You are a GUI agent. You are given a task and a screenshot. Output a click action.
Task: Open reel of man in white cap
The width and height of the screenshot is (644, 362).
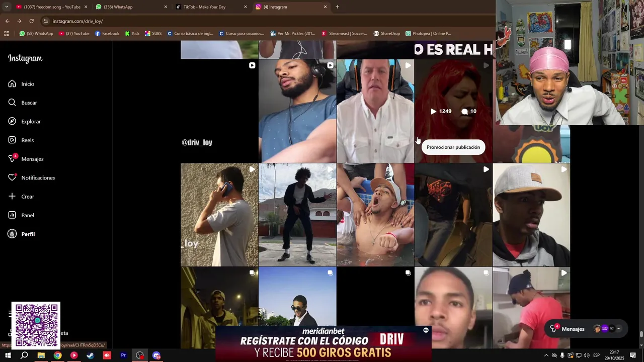[531, 215]
